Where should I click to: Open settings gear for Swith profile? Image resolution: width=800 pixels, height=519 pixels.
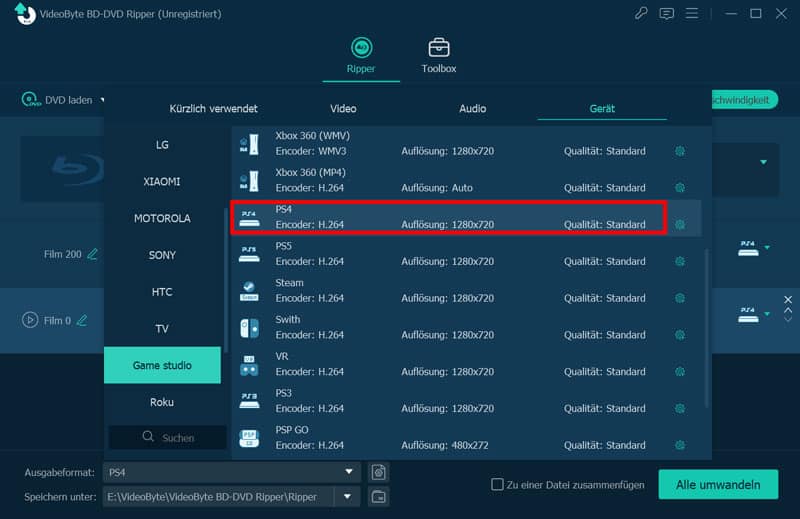click(680, 335)
